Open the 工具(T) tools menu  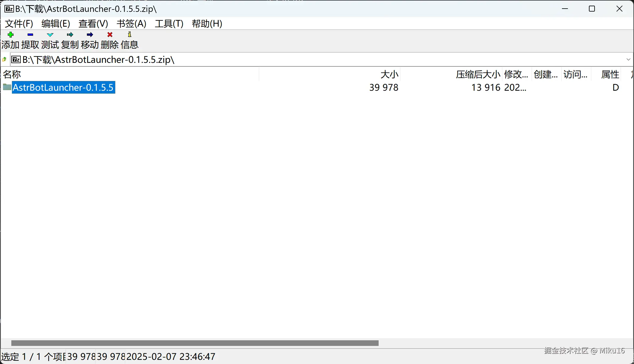click(x=169, y=24)
